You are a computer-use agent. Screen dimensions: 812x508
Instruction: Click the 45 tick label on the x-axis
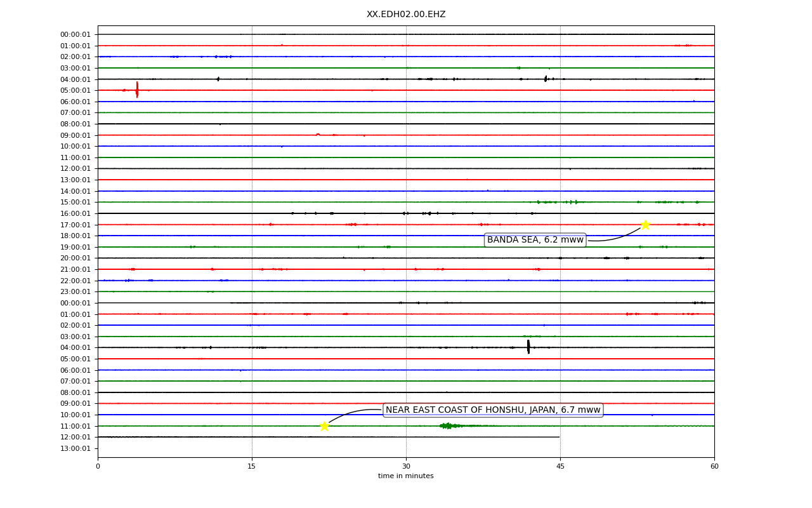tap(560, 467)
